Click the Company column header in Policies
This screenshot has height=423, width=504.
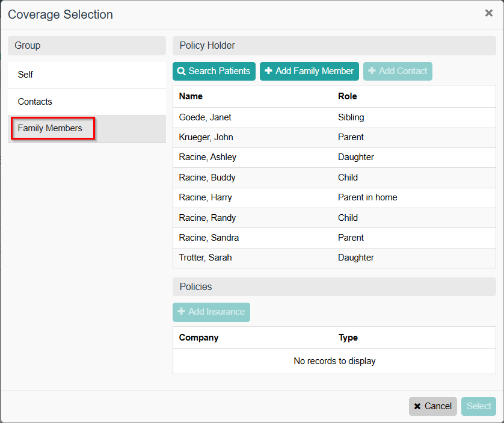pos(198,338)
